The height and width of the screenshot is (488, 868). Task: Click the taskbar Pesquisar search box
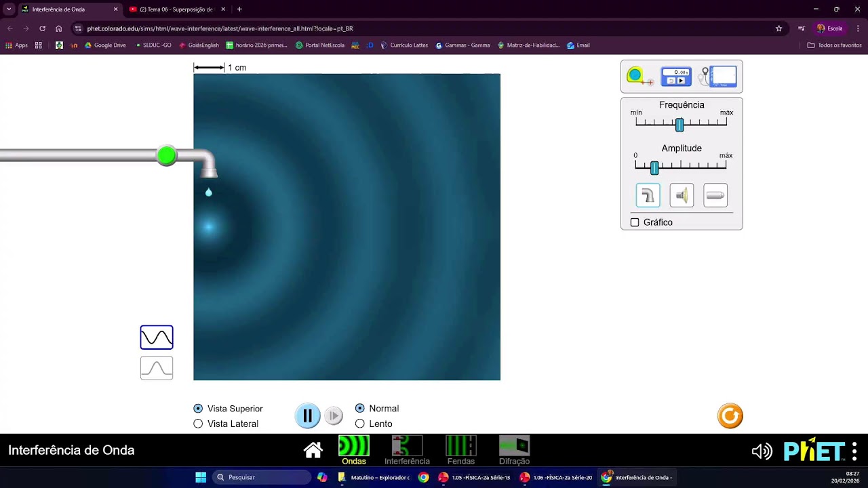[262, 477]
